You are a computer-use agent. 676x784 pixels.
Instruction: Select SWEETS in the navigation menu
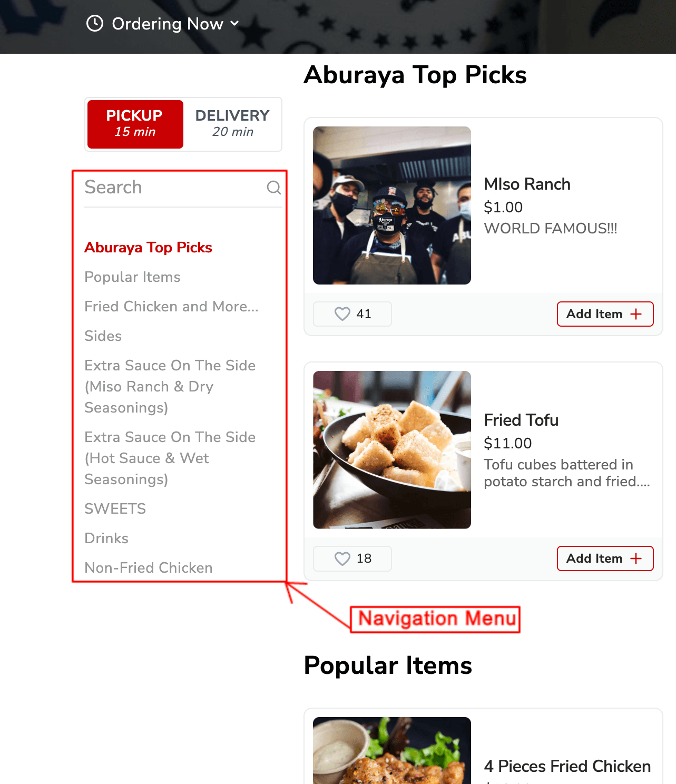point(115,509)
